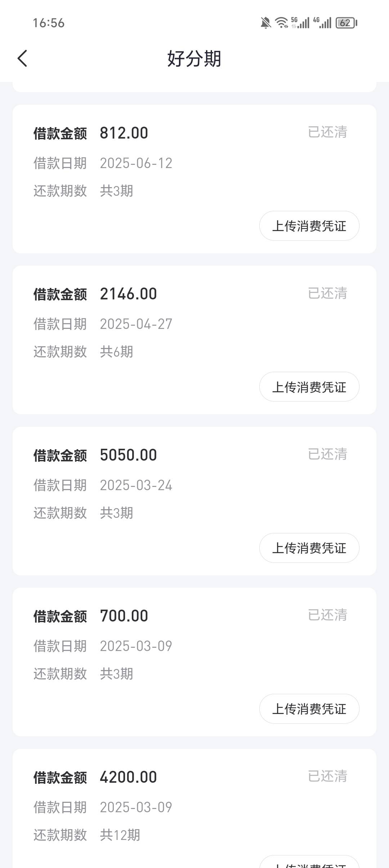Tap the battery level indicator
The height and width of the screenshot is (868, 389).
346,23
